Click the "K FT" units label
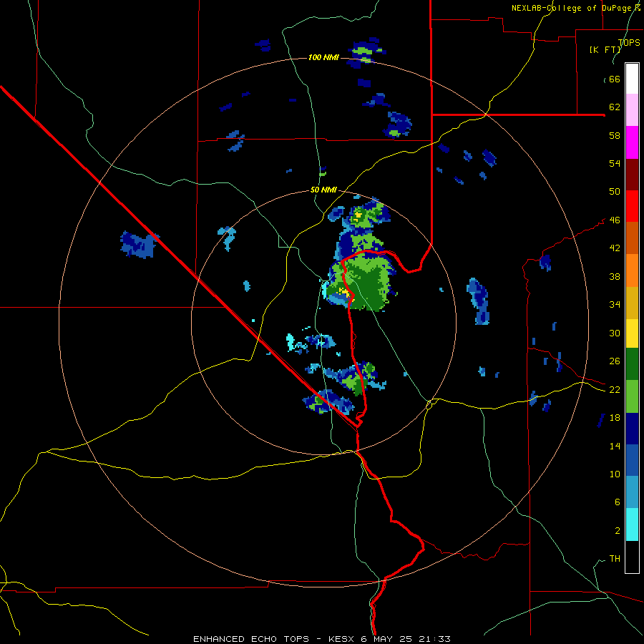 click(605, 49)
